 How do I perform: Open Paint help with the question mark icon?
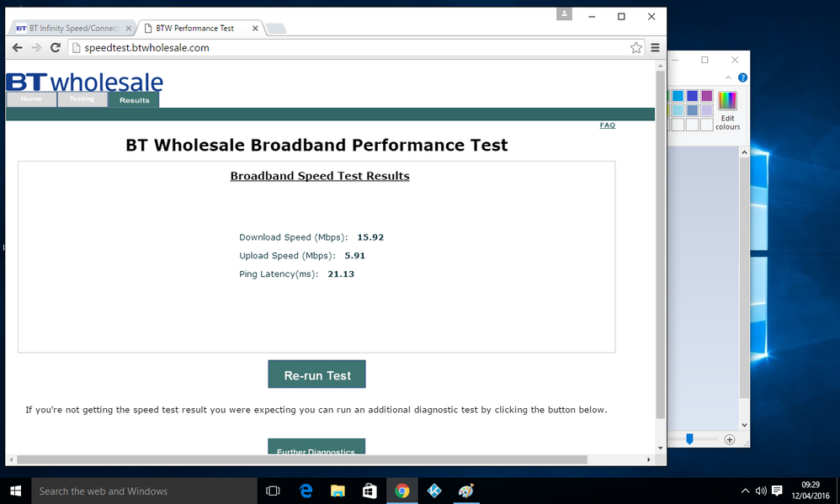click(742, 77)
